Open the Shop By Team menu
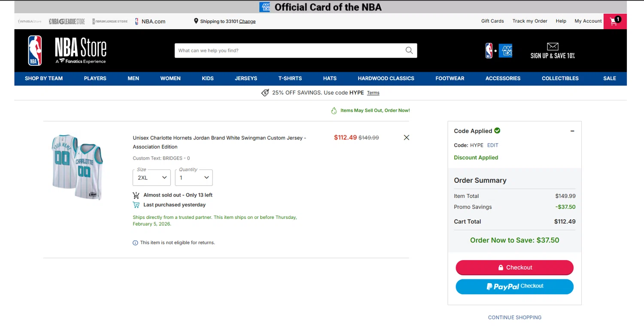Image resolution: width=644 pixels, height=327 pixels. coord(44,79)
